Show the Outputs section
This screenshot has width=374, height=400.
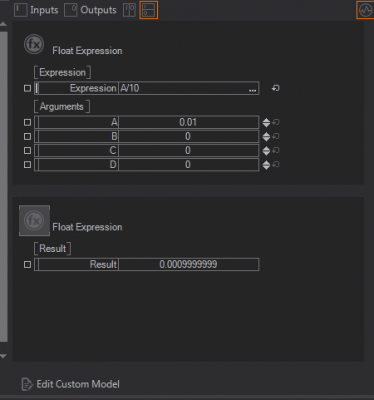[90, 10]
